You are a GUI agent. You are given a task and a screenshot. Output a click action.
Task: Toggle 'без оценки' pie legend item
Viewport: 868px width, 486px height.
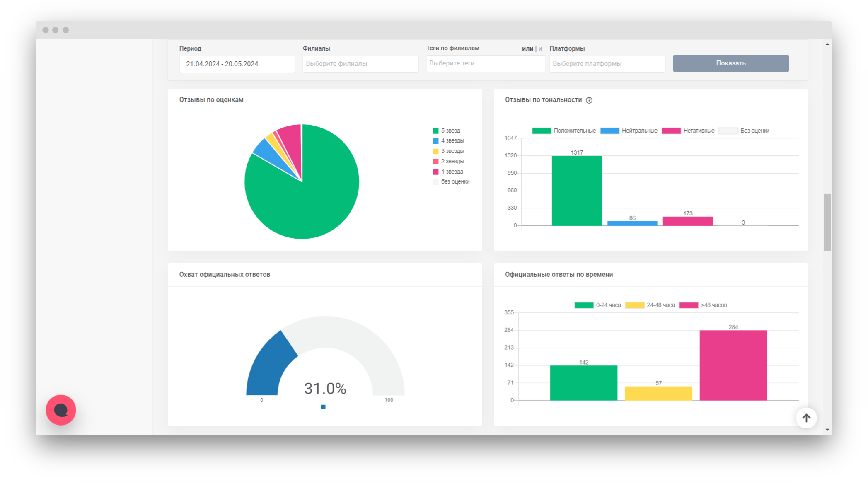(451, 182)
